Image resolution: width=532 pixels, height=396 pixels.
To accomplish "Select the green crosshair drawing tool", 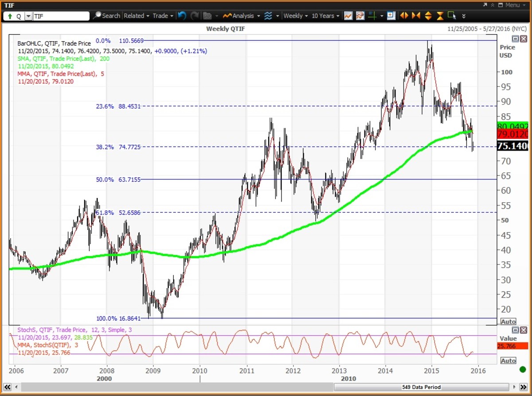I will coord(372,16).
